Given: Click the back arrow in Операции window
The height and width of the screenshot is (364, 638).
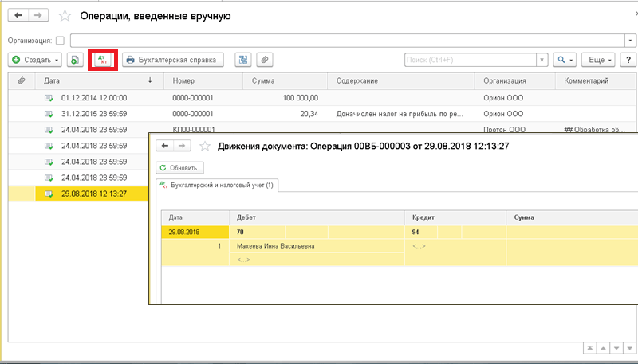Looking at the screenshot, I should [x=18, y=15].
